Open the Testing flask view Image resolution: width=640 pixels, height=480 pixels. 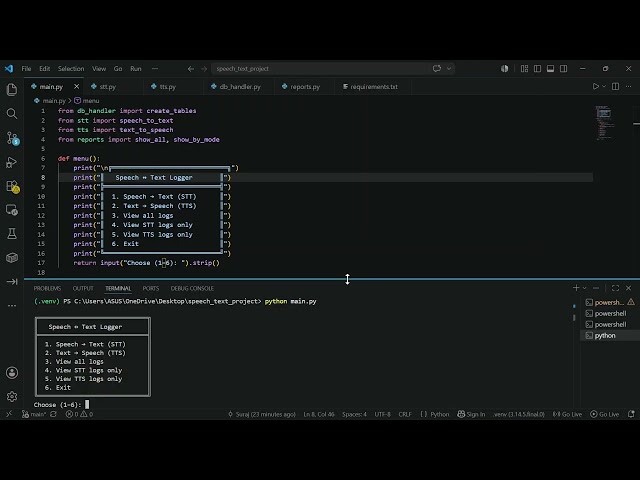(x=12, y=233)
